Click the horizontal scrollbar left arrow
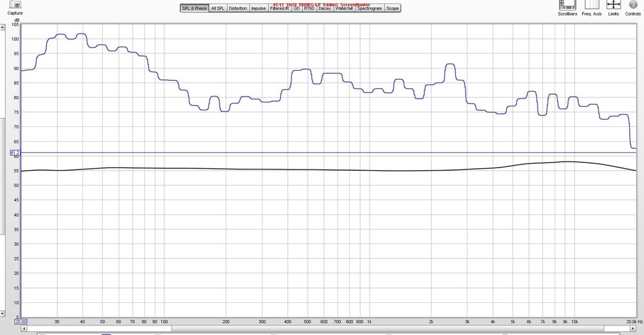This screenshot has height=335, width=644. 24,329
